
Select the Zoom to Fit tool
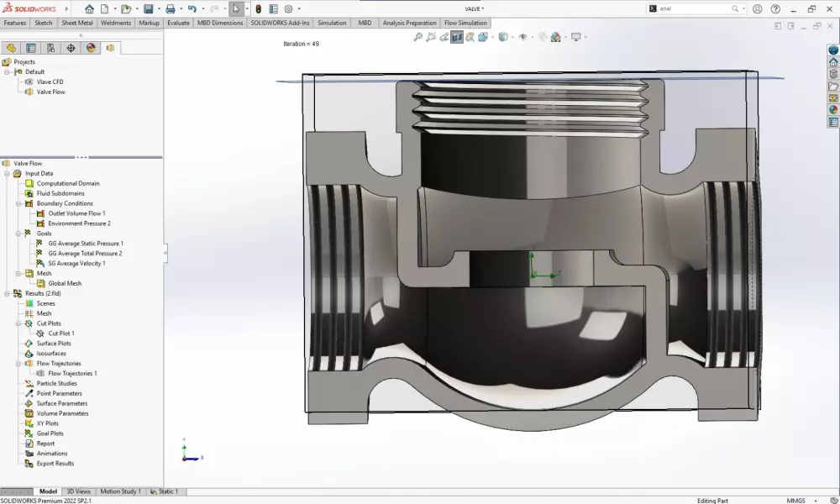point(417,37)
